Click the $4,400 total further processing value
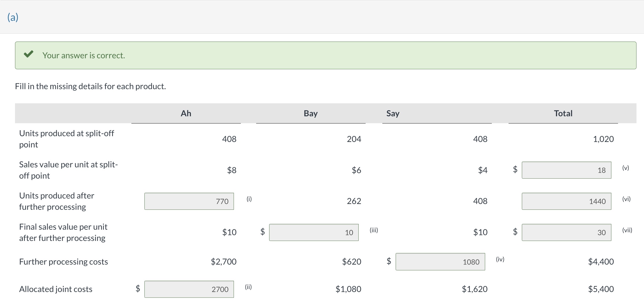The width and height of the screenshot is (644, 307). click(601, 262)
